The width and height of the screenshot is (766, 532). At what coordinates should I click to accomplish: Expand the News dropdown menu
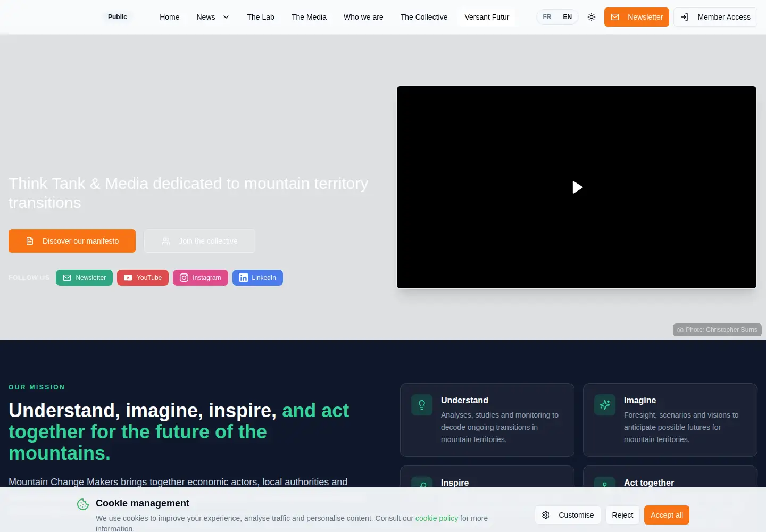click(x=213, y=17)
